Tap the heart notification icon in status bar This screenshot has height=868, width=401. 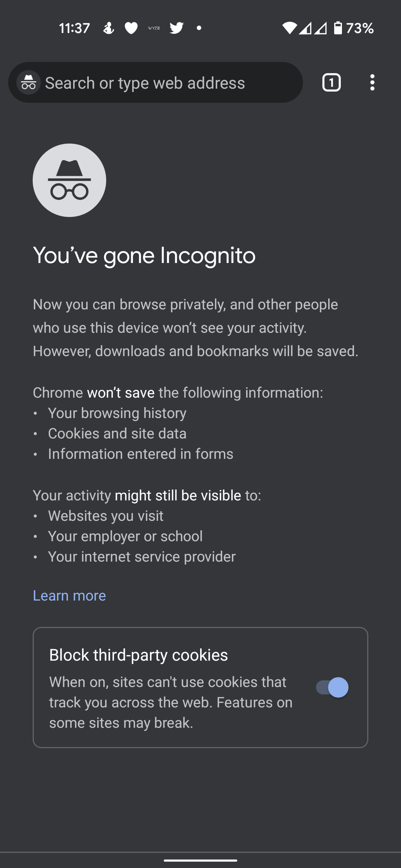click(131, 28)
